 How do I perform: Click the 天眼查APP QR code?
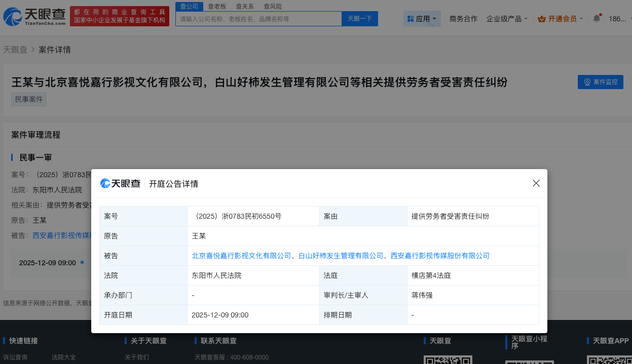tap(609, 361)
